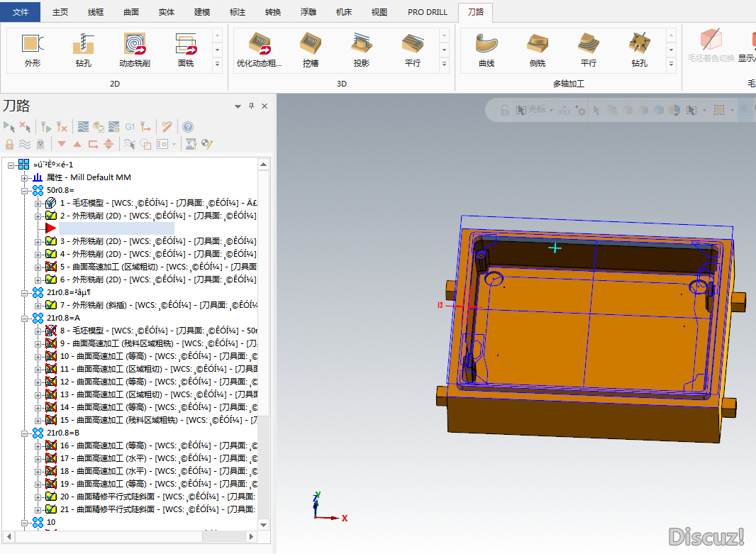Toggle posting with the ghost icon
This screenshot has width=756, height=554.
(x=40, y=144)
